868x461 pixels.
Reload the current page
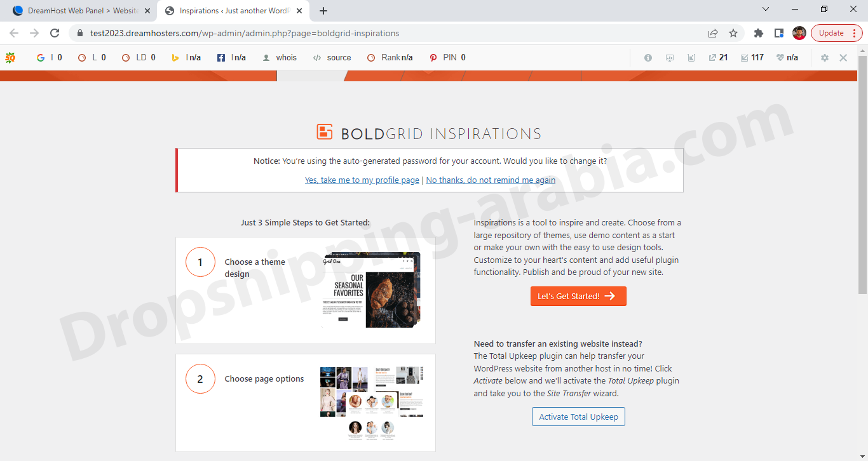coord(55,33)
